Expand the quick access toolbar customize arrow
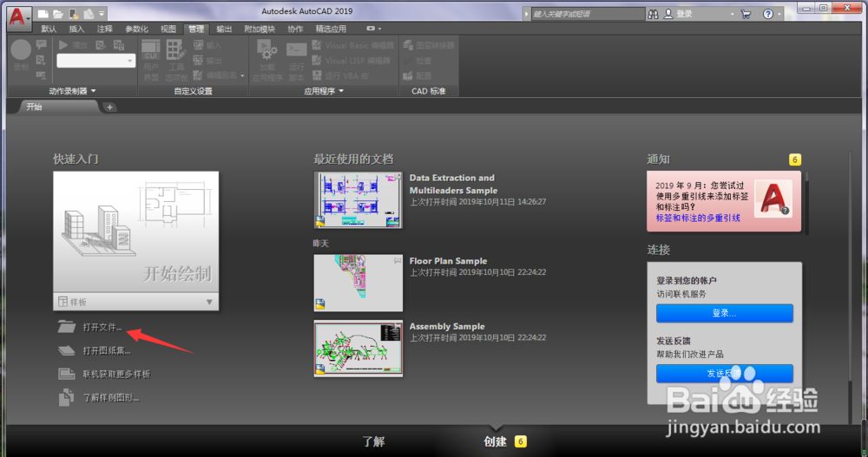Viewport: 868px width, 457px height. 102,14
